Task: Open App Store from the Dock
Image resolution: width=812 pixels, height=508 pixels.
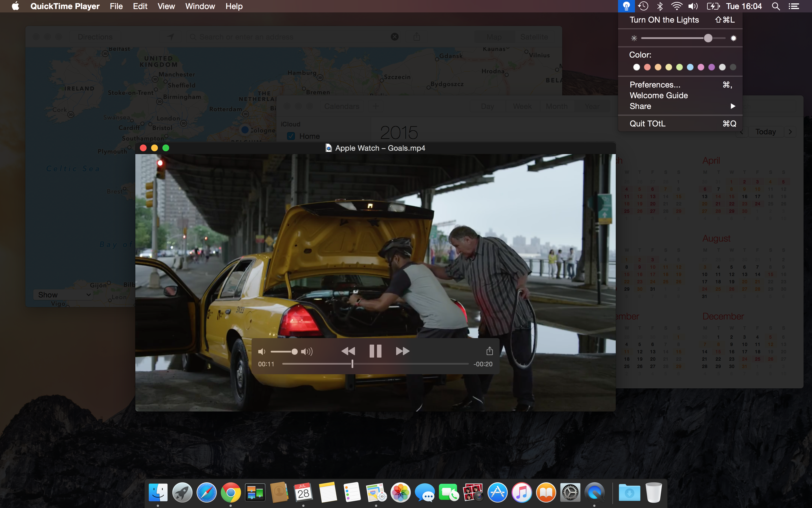Action: (497, 492)
